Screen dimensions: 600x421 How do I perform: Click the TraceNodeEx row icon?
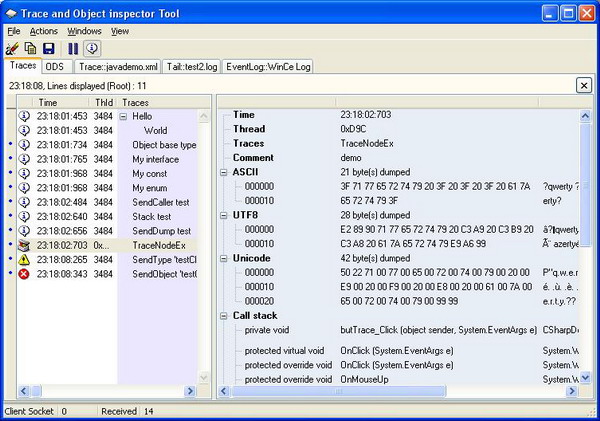point(24,245)
